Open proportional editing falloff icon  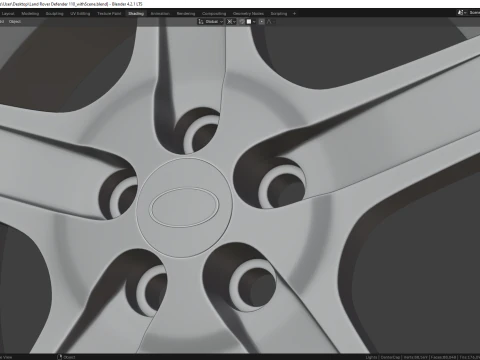tap(270, 22)
